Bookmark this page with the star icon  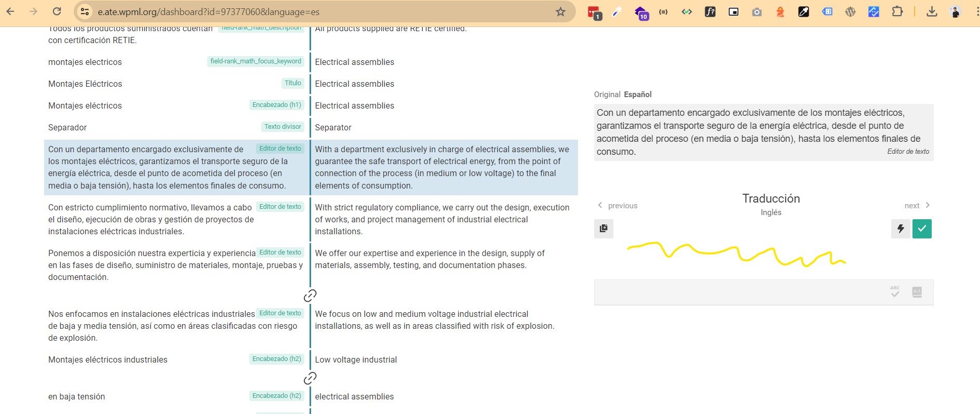point(560,11)
